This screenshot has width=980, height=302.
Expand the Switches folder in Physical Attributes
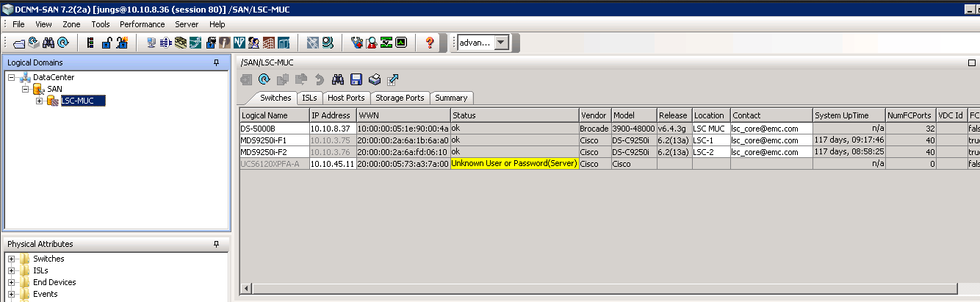(12, 259)
